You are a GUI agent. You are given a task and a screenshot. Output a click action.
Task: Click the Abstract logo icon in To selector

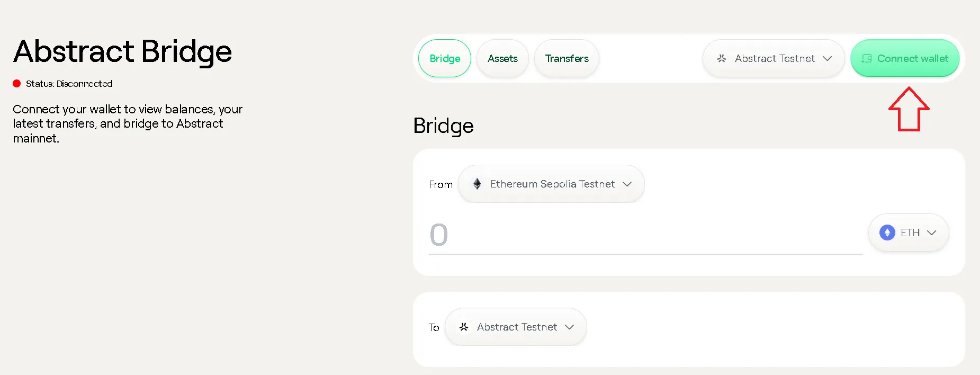pyautogui.click(x=464, y=327)
